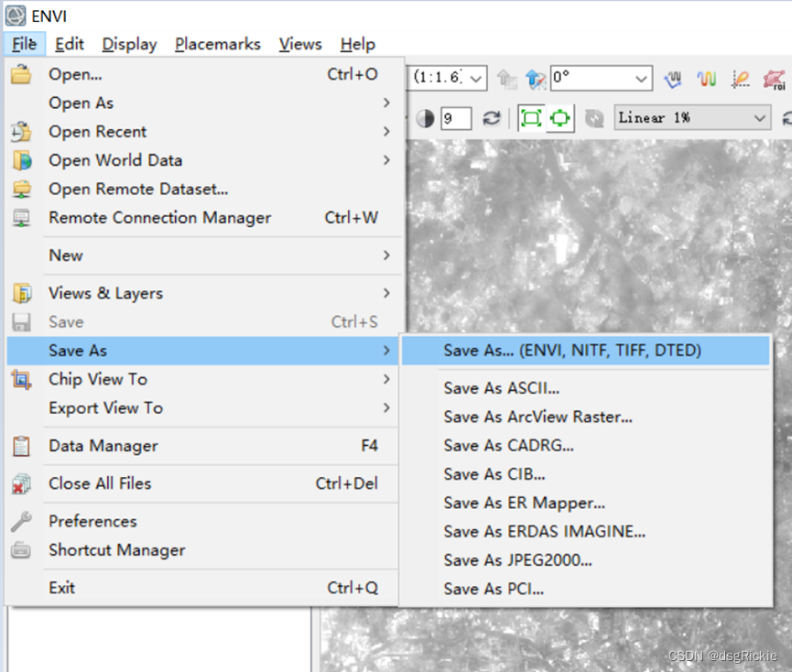Click the Open folder icon in File menu
792x672 pixels.
(21, 74)
